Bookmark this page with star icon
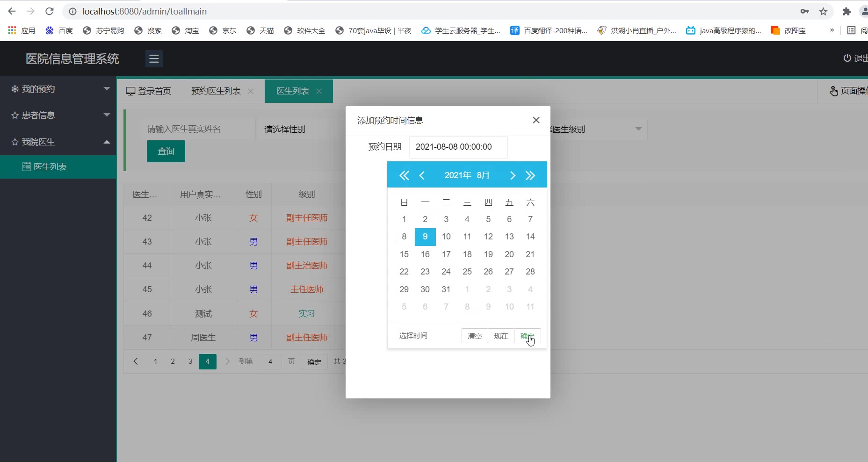868x462 pixels. pos(823,12)
